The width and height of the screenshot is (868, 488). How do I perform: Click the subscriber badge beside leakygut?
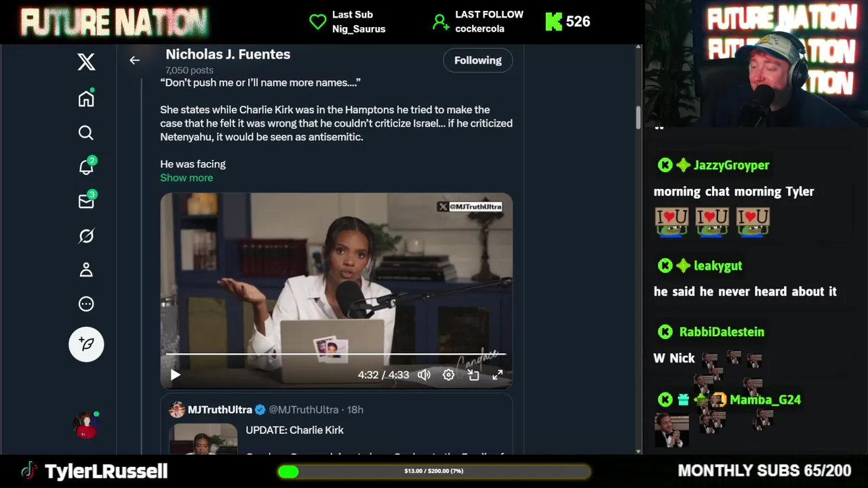[x=683, y=266]
